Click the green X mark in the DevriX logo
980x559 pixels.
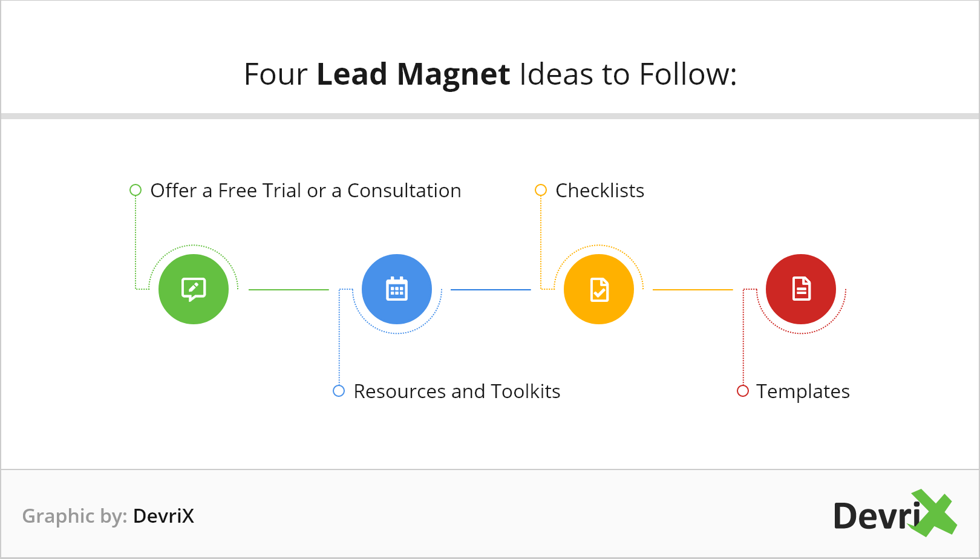point(935,513)
